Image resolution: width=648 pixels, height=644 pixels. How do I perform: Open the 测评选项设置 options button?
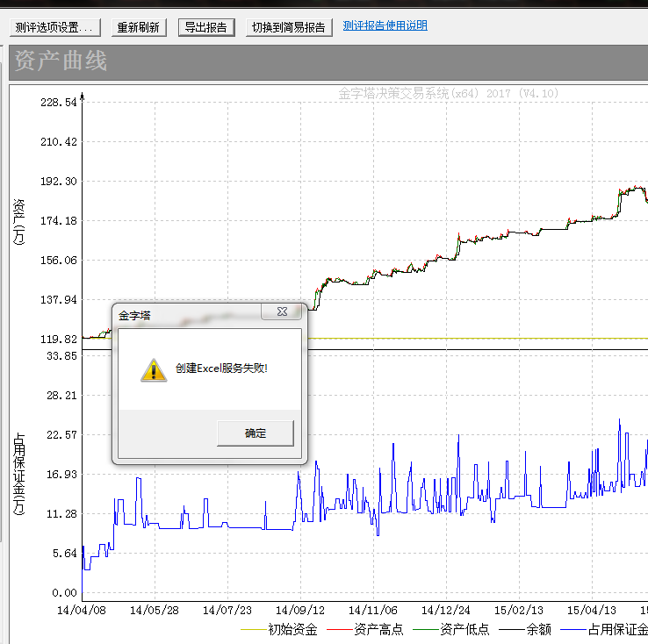coord(55,28)
